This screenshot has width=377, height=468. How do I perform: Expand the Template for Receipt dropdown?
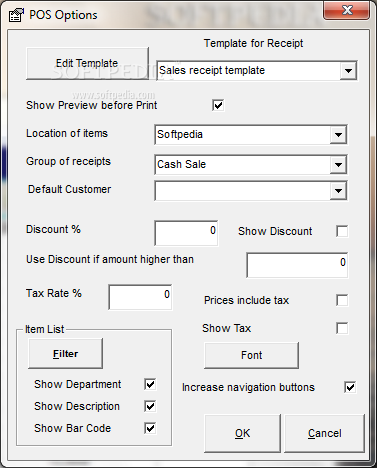click(x=348, y=71)
